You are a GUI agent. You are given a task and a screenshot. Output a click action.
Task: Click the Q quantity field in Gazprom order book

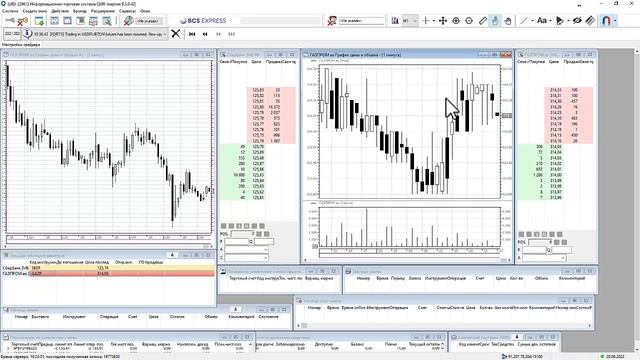tap(561, 250)
